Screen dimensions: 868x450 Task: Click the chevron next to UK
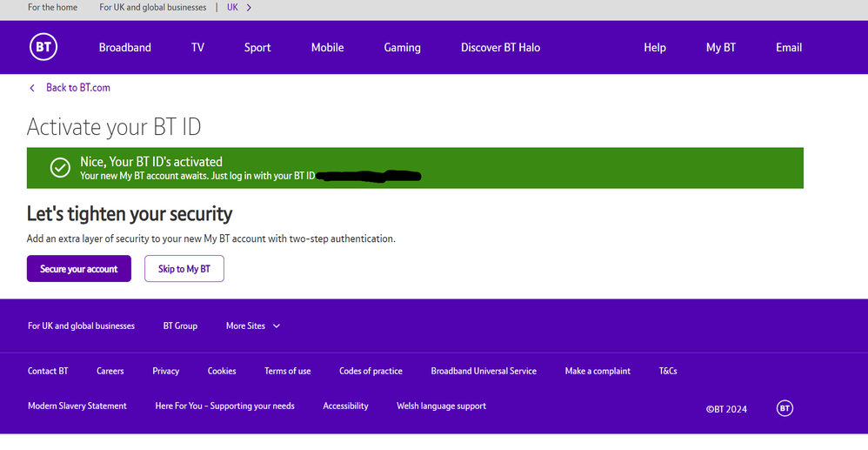click(249, 7)
